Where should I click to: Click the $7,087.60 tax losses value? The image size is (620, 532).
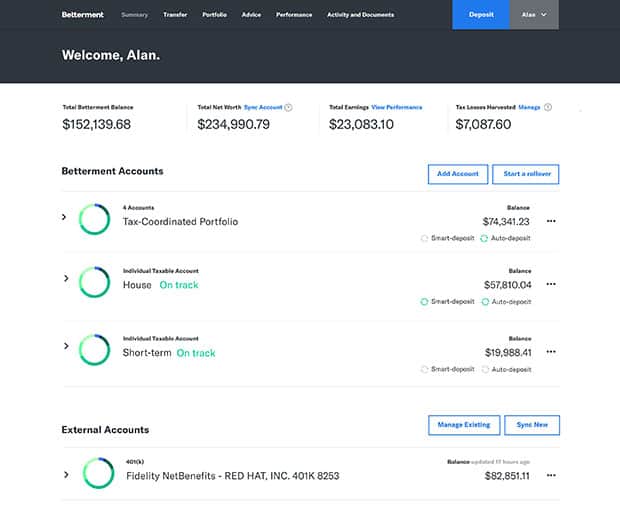[483, 124]
